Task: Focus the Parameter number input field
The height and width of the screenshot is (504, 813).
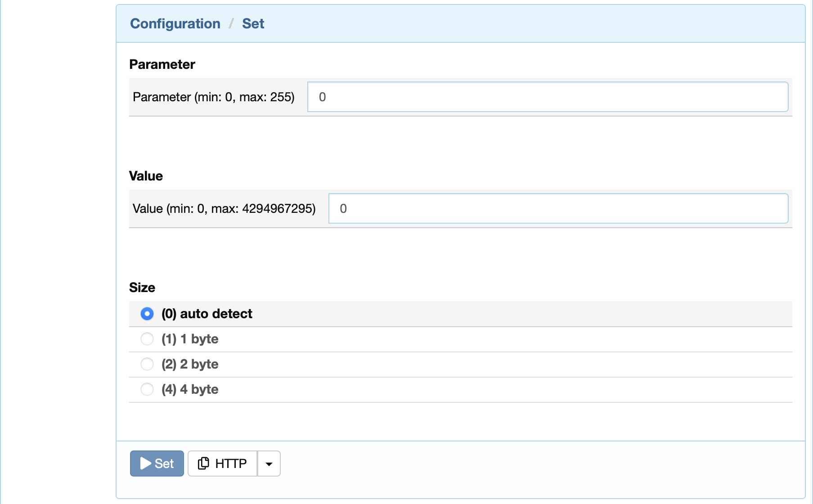Action: (x=548, y=97)
